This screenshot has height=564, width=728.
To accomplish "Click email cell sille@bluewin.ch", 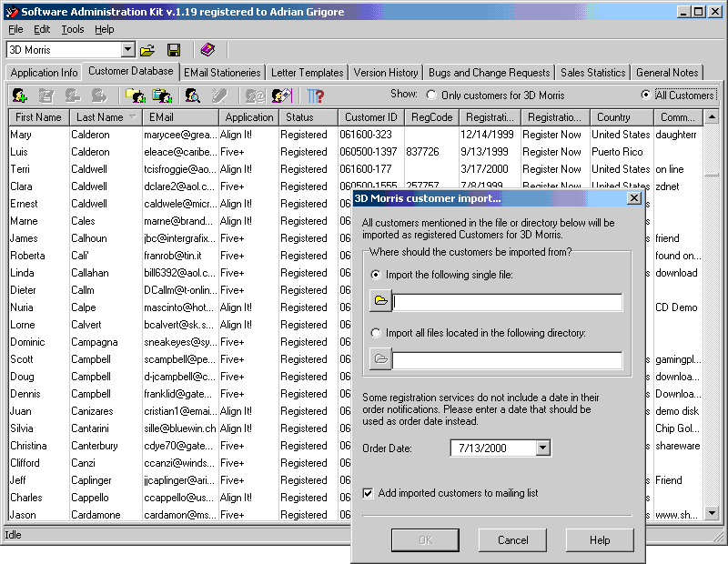I will click(x=179, y=428).
